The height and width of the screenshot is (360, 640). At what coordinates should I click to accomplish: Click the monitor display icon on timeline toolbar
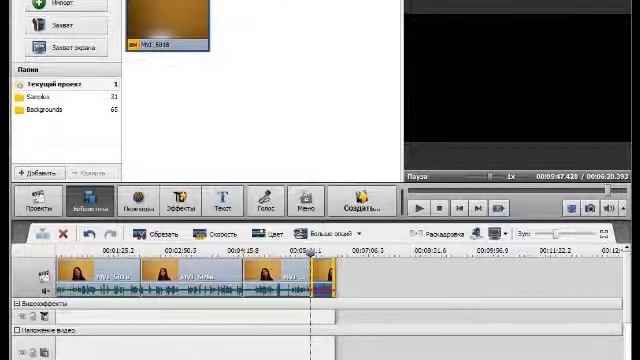[x=494, y=234]
